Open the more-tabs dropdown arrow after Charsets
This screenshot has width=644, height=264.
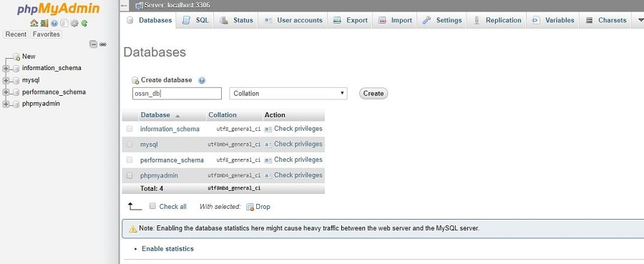click(640, 20)
